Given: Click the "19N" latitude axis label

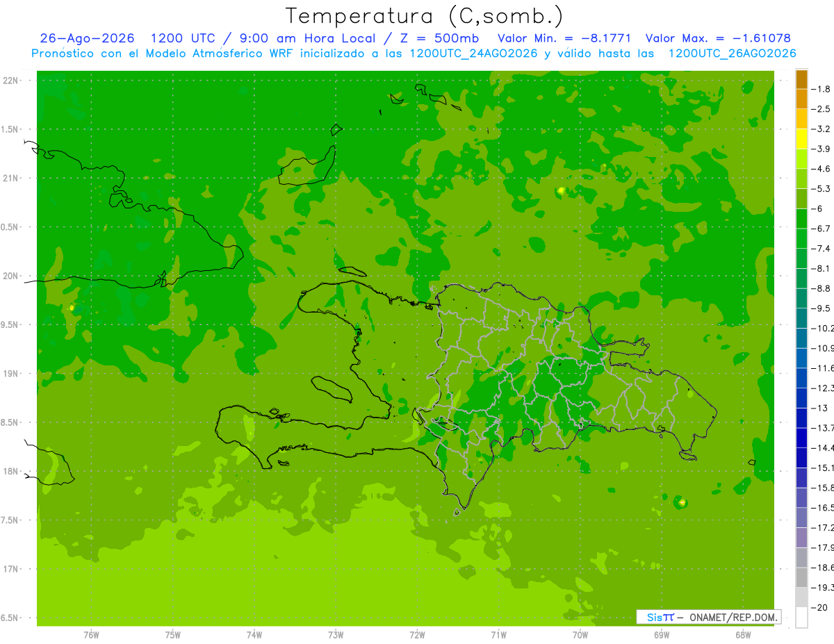Looking at the screenshot, I should click(x=11, y=374).
